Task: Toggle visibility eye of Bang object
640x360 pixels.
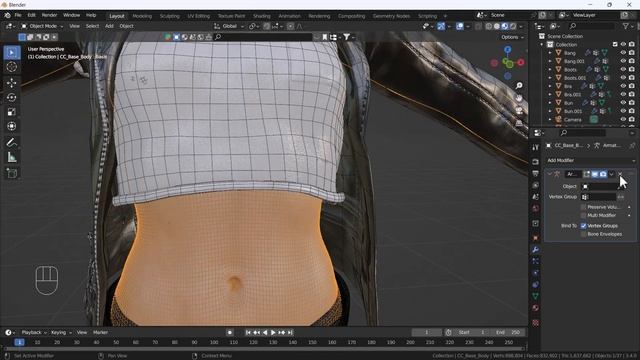Action: 623,53
